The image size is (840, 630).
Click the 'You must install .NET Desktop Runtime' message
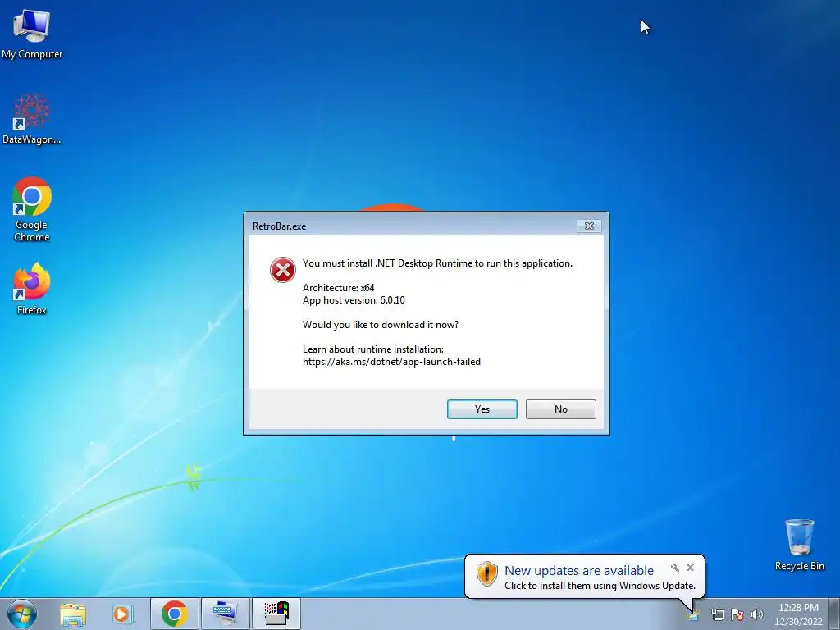(438, 263)
